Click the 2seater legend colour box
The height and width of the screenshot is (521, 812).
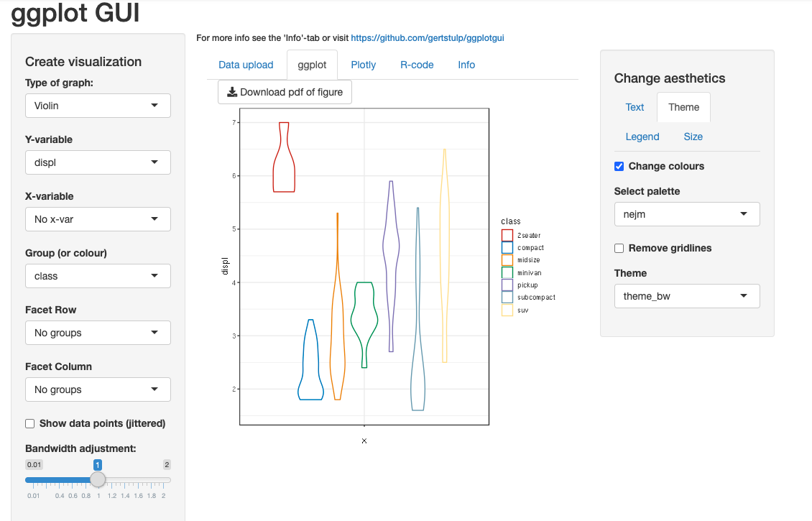(x=507, y=235)
